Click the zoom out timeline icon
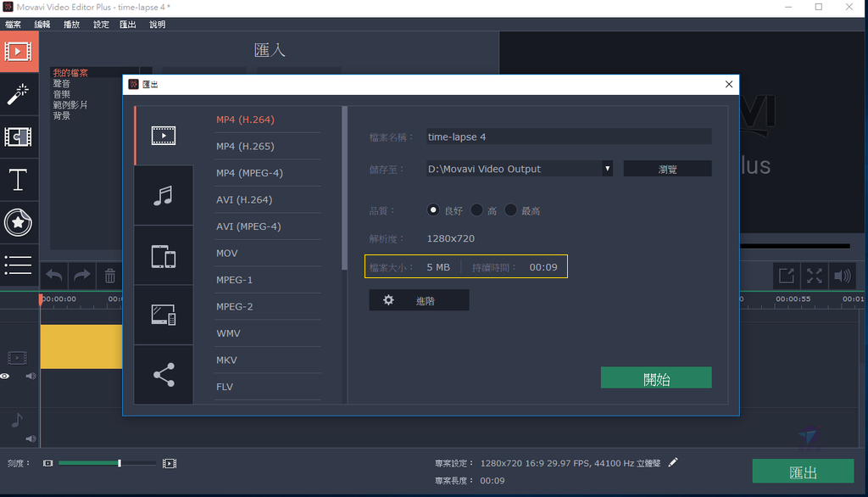 48,463
